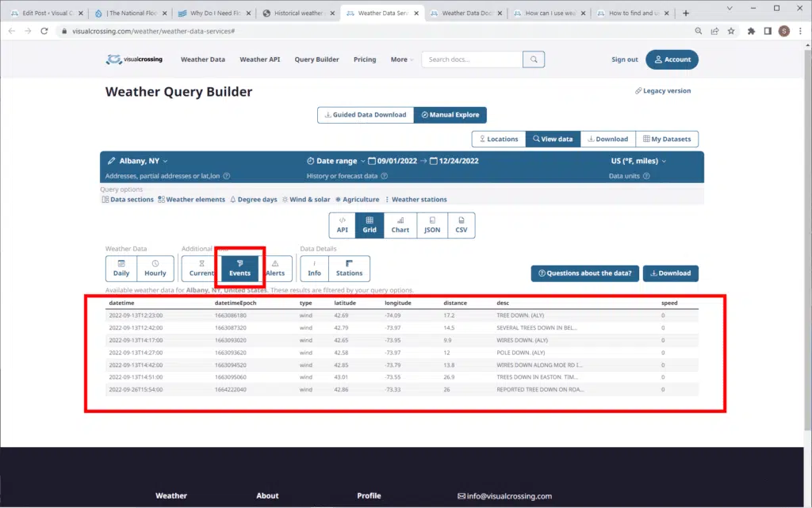Switch to JSON output view
812x508 pixels.
(x=431, y=225)
